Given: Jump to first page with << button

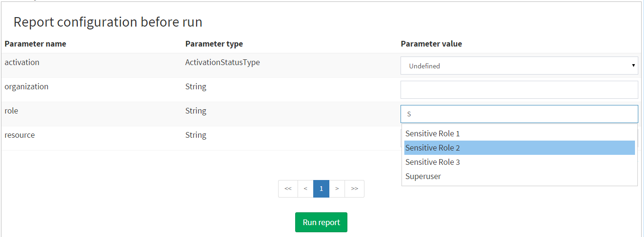Looking at the screenshot, I should pyautogui.click(x=288, y=189).
